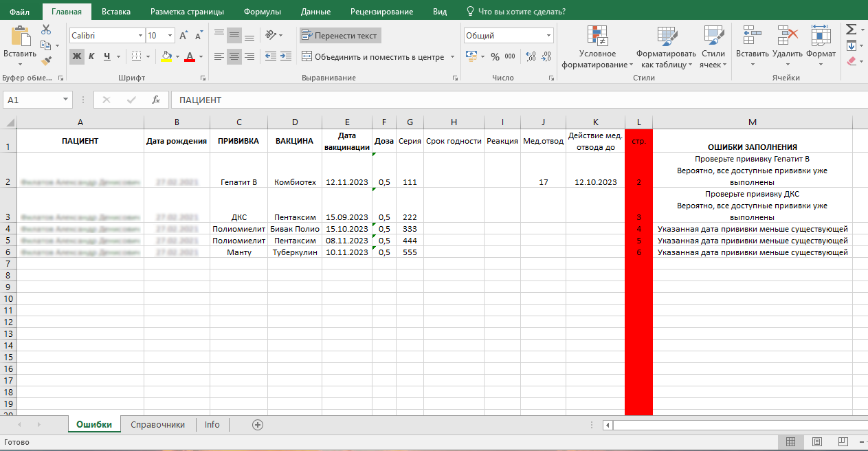Align text to the right

click(x=251, y=56)
